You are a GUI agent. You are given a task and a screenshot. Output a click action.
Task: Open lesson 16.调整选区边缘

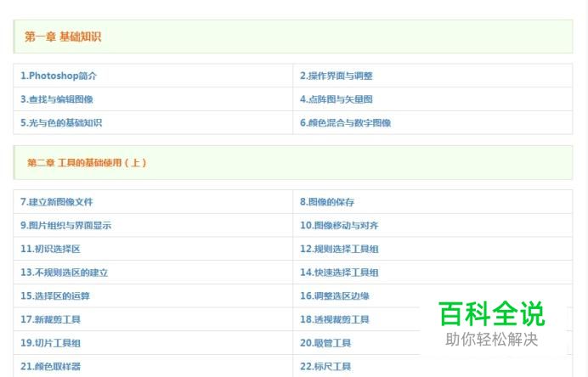tap(335, 296)
